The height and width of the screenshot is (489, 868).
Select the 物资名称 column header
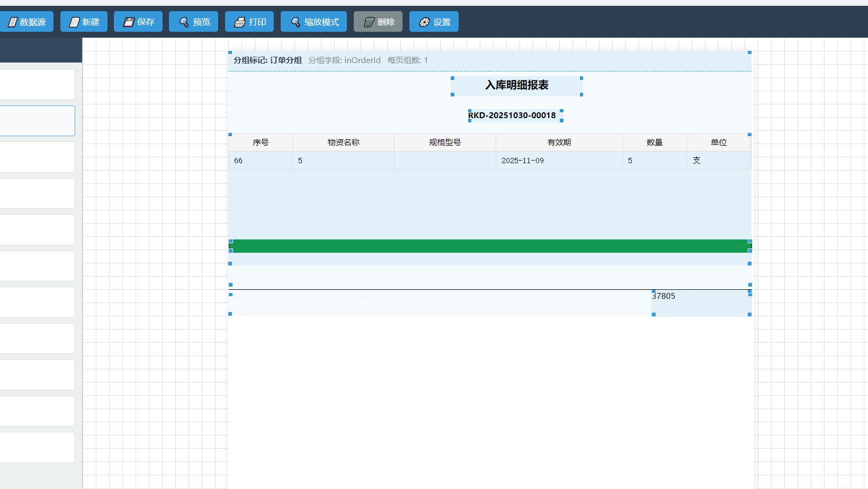[x=344, y=143]
